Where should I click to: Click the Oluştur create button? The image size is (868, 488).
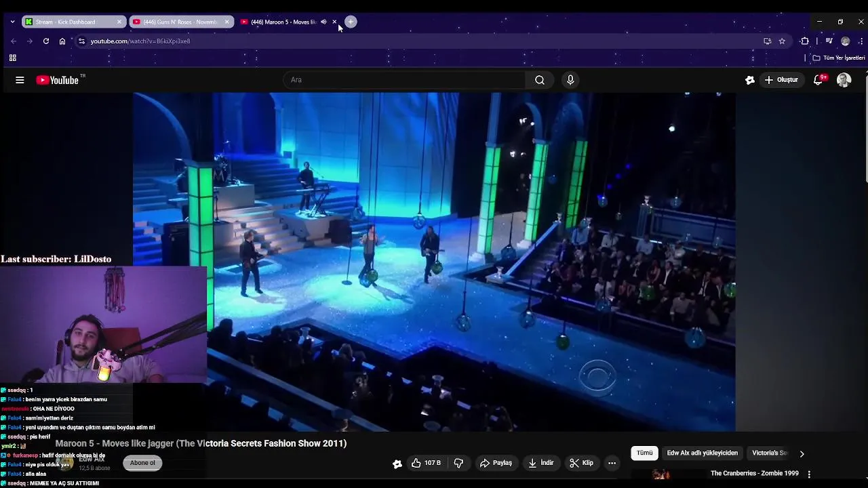point(781,80)
